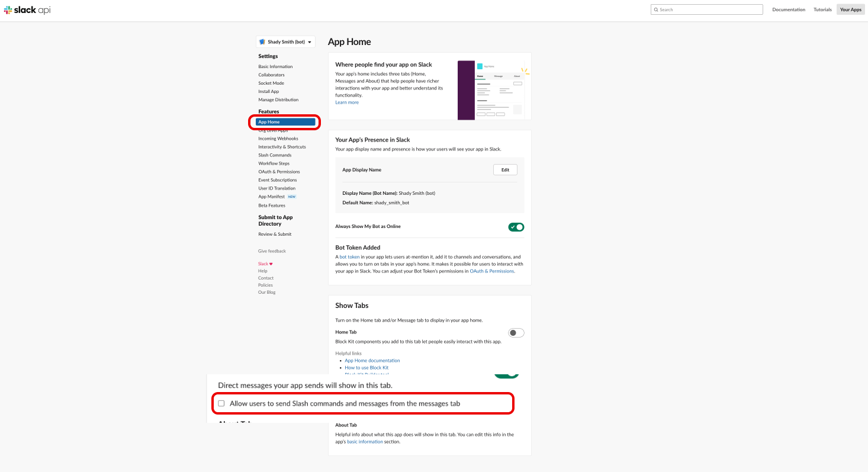Open the Contact link
Image resolution: width=868 pixels, height=472 pixels.
click(x=266, y=278)
